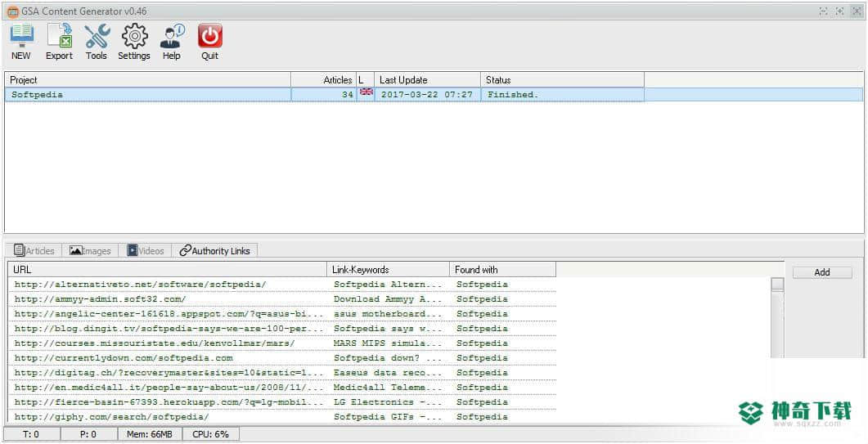868x444 pixels.
Task: Sort by Last Update column header
Action: pyautogui.click(x=427, y=79)
